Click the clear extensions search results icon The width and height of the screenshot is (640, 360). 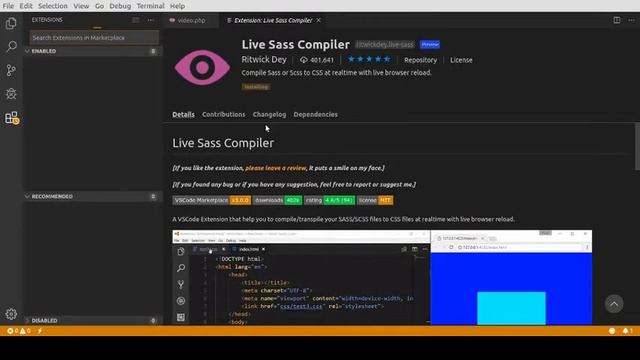pyautogui.click(x=136, y=20)
